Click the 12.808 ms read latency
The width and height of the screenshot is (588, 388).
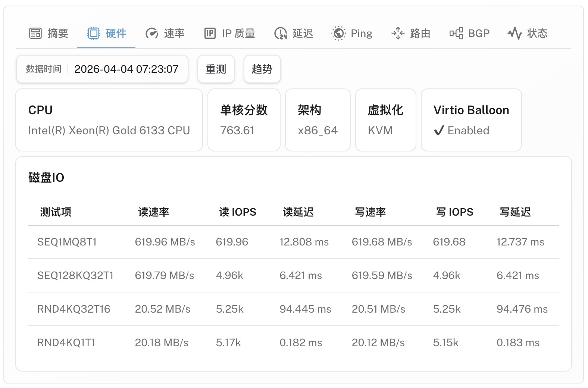click(x=304, y=242)
